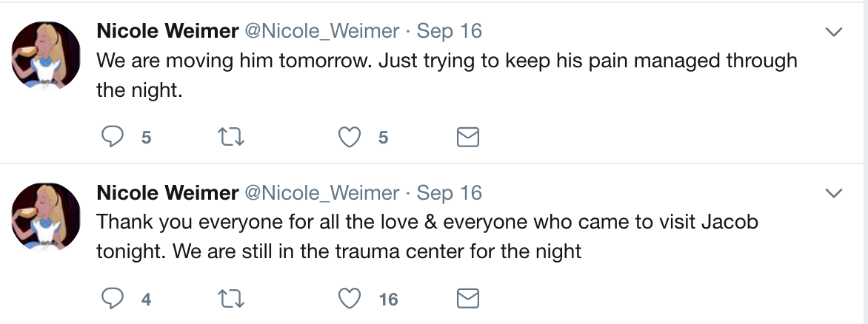Select @Nicole_Weimer handle on the visit Jacob tweet

[x=321, y=193]
